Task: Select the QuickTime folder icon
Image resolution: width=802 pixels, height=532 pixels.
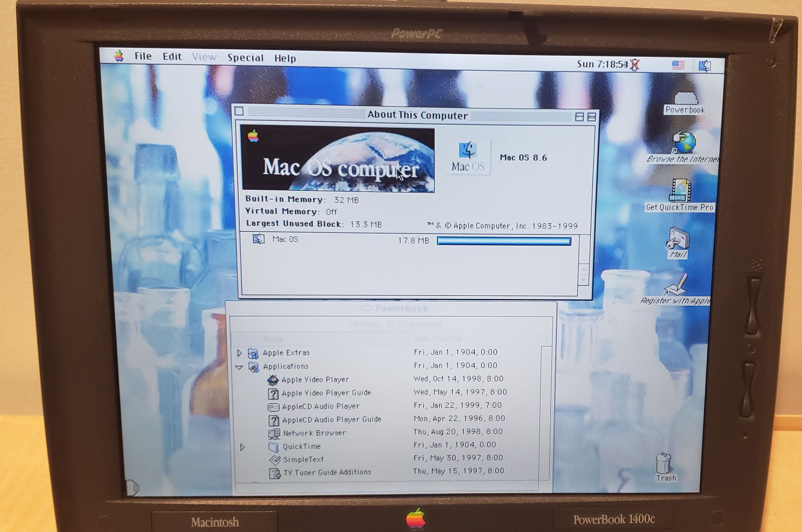Action: click(274, 447)
